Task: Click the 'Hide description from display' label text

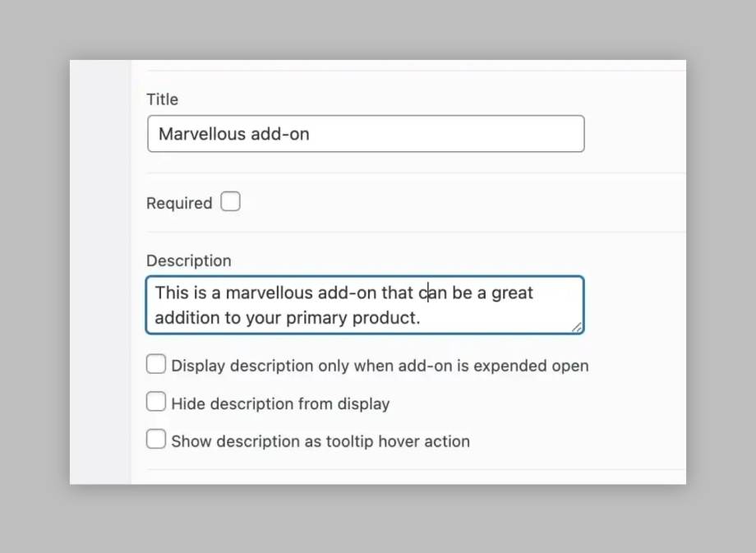Action: tap(280, 403)
